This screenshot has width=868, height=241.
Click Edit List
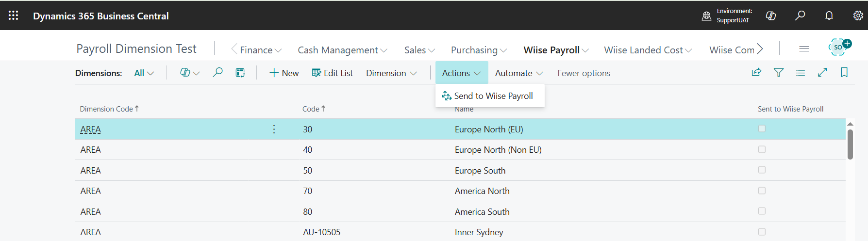332,73
